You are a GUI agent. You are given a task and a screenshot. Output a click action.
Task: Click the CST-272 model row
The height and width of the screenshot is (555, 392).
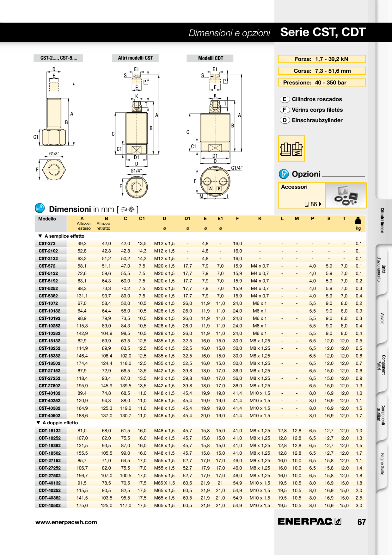(x=200, y=244)
